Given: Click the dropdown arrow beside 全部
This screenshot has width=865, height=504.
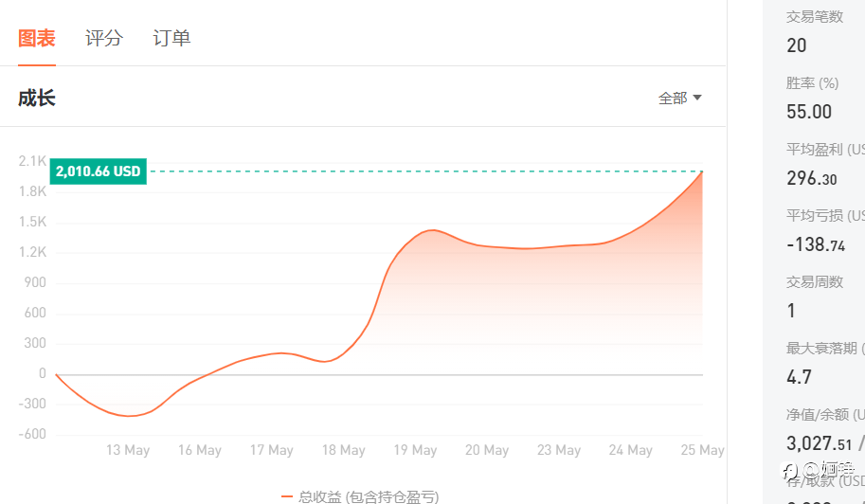Looking at the screenshot, I should tap(696, 98).
